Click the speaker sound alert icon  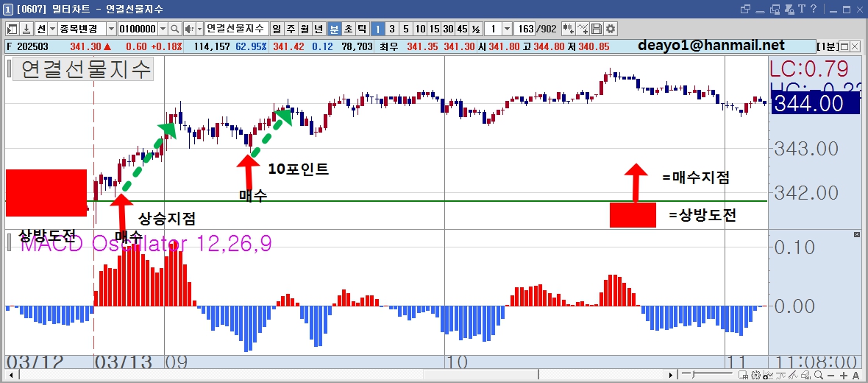[x=189, y=29]
